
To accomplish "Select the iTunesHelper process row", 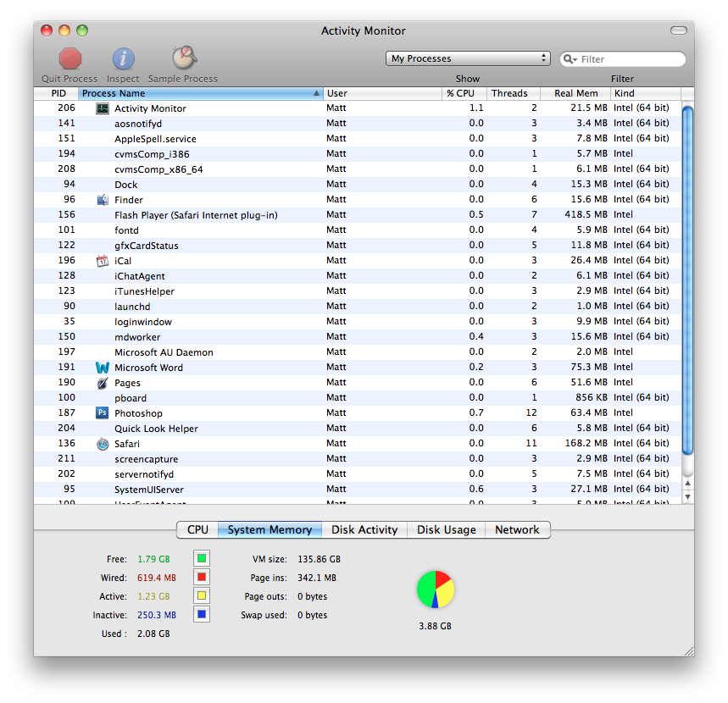I will click(x=358, y=291).
